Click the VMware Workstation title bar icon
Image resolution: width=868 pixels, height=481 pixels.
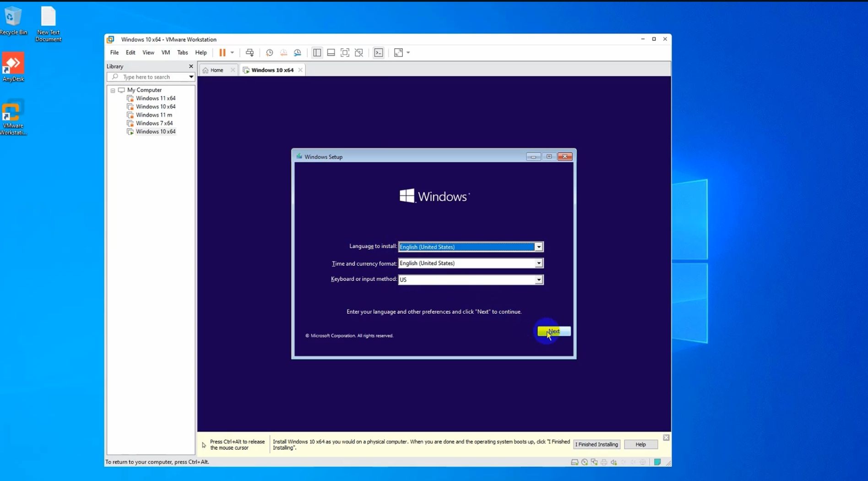click(x=110, y=39)
